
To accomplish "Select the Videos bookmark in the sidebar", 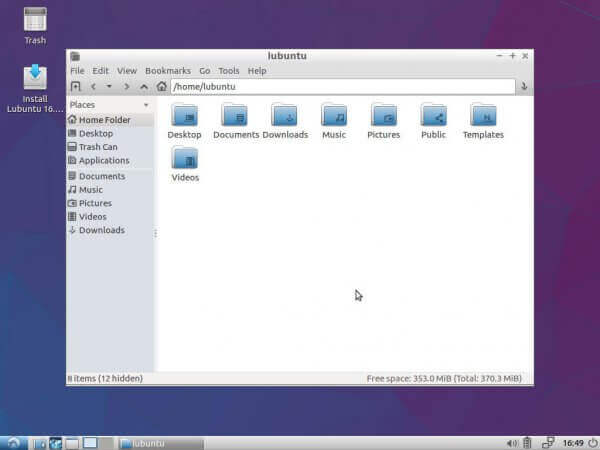I will click(x=110, y=217).
